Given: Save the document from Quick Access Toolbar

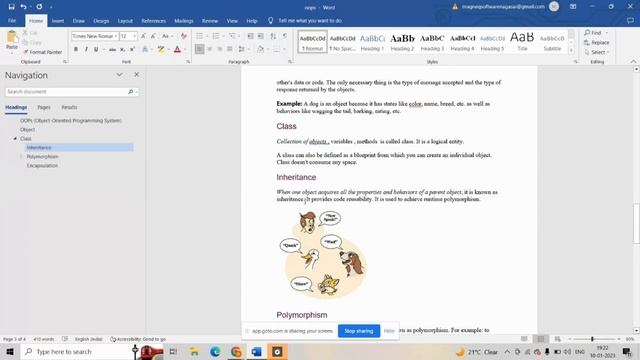Looking at the screenshot, I should point(11,7).
